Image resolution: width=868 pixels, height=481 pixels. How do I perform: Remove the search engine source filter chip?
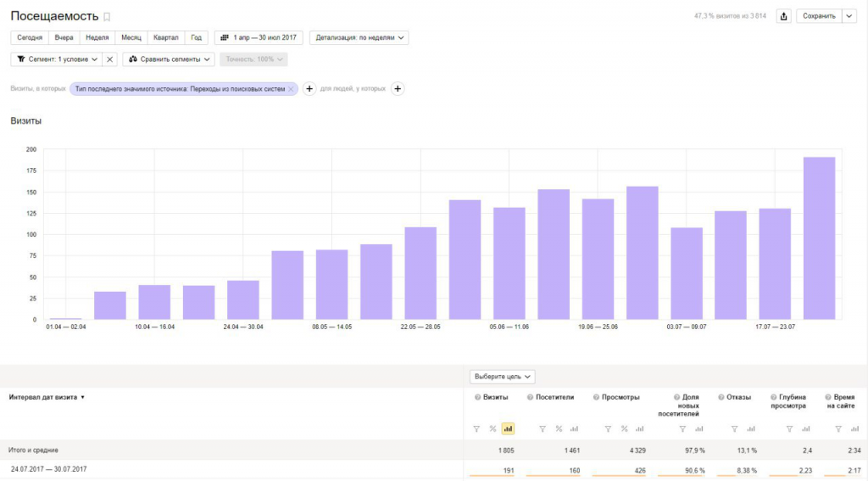[291, 89]
